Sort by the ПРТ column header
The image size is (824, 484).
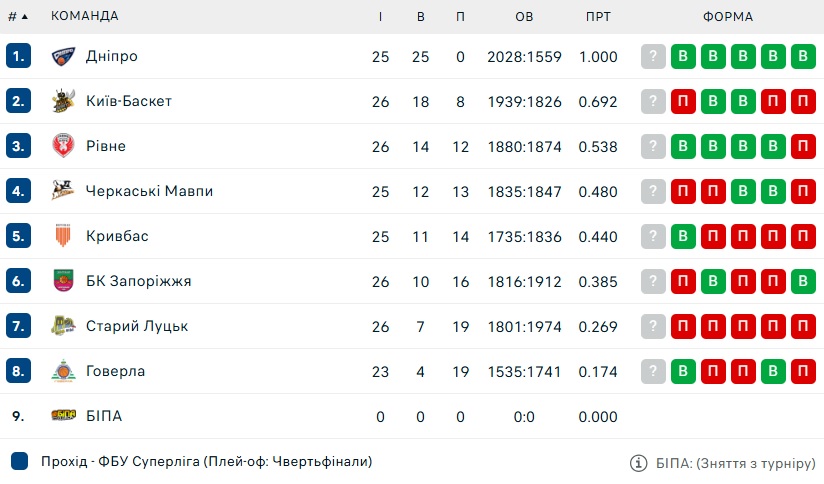[598, 17]
